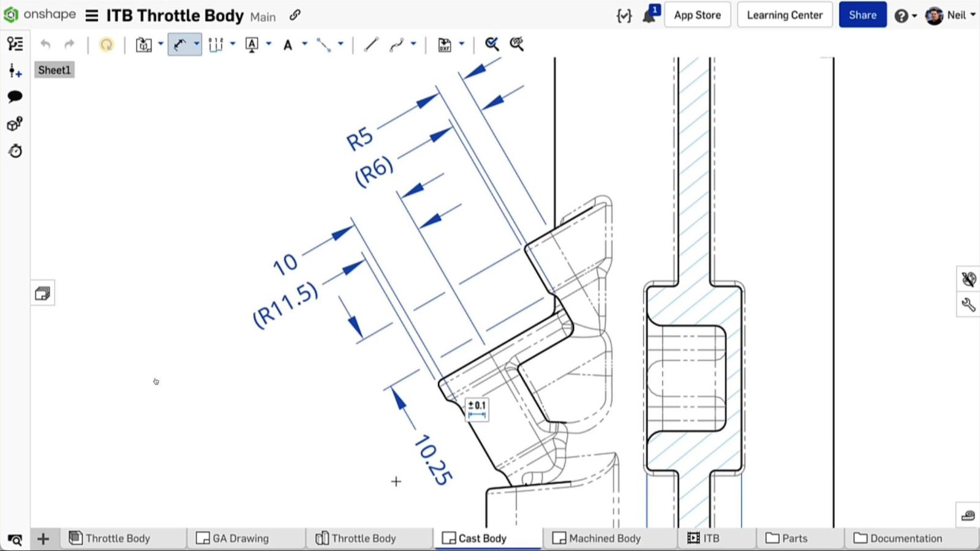Viewport: 980px width, 551px height.
Task: Select the Line sketch tool
Action: tap(371, 44)
